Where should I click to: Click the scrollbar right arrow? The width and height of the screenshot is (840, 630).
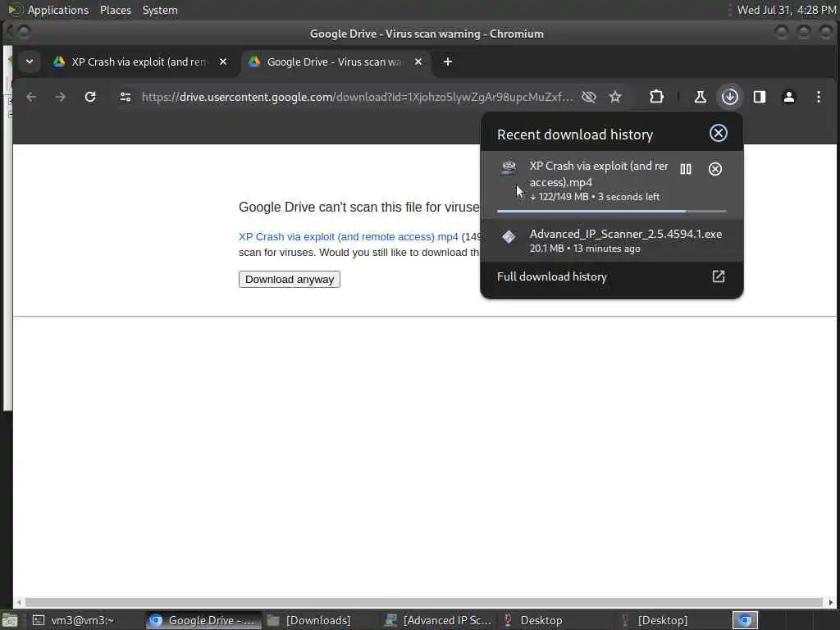(x=831, y=602)
